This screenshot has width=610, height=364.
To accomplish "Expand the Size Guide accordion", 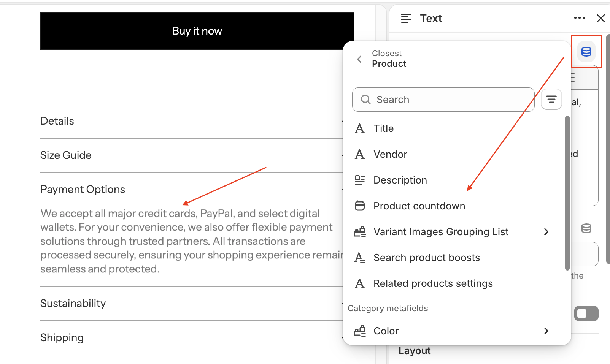I will pos(66,155).
